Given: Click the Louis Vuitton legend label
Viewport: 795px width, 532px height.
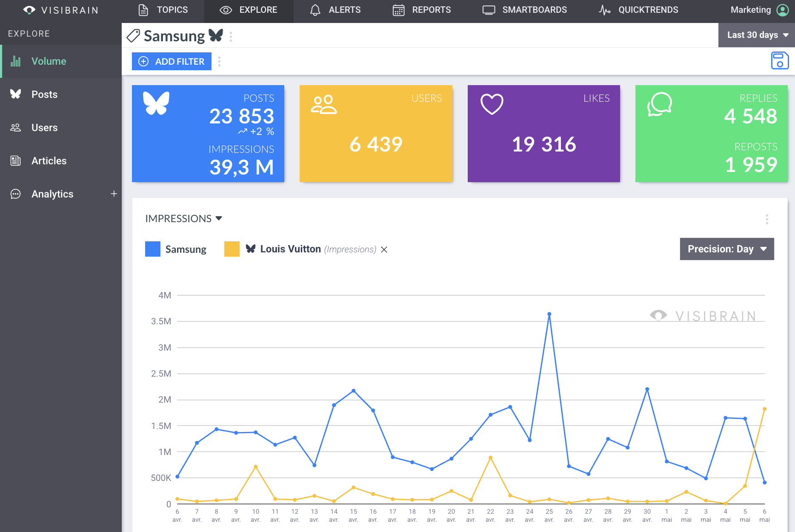Looking at the screenshot, I should tap(291, 249).
